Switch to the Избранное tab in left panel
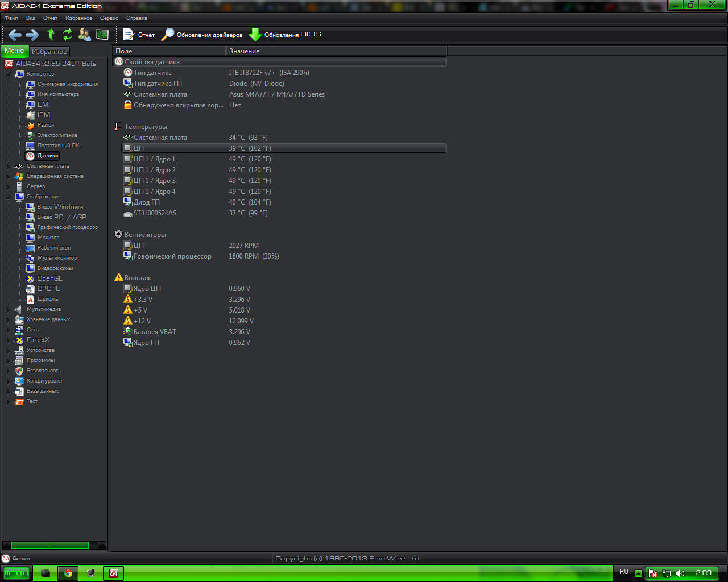 49,51
